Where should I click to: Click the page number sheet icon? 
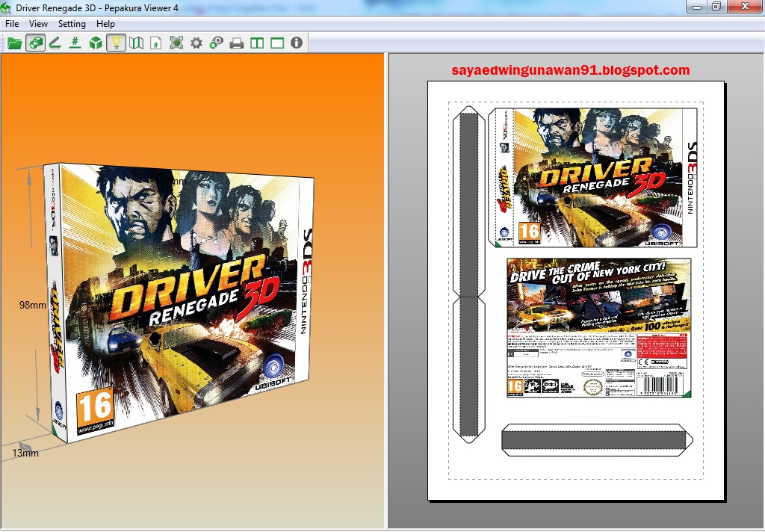155,43
